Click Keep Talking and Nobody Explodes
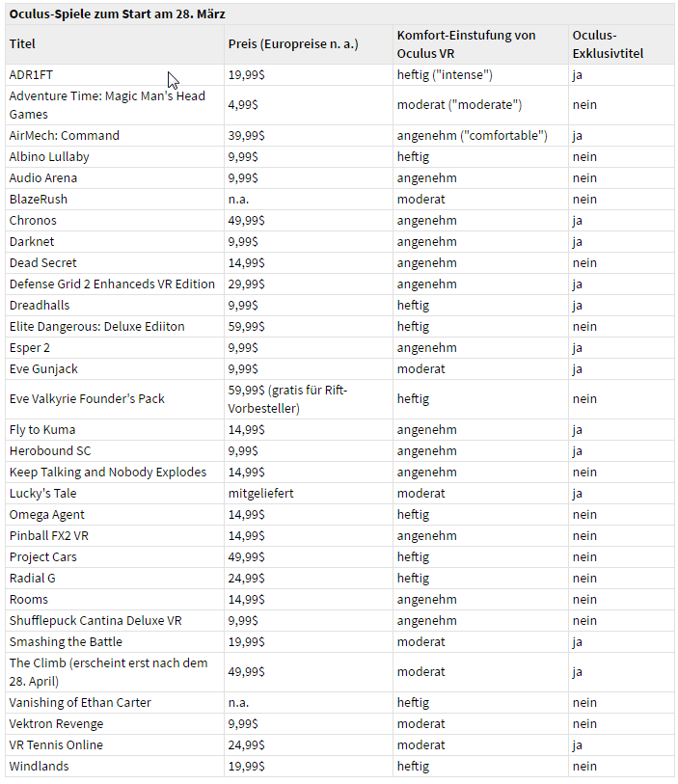The height and width of the screenshot is (784, 678). (x=108, y=472)
